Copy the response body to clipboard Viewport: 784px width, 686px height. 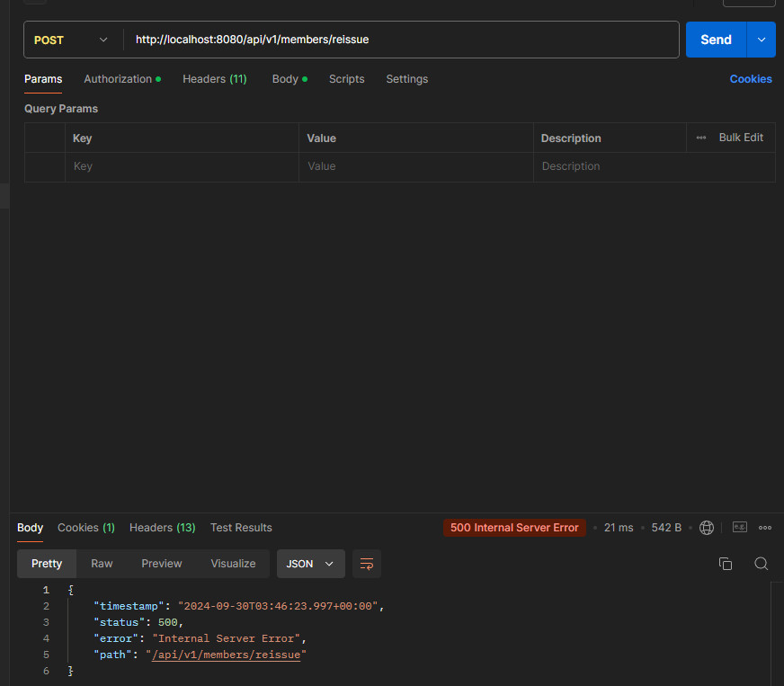click(x=726, y=563)
